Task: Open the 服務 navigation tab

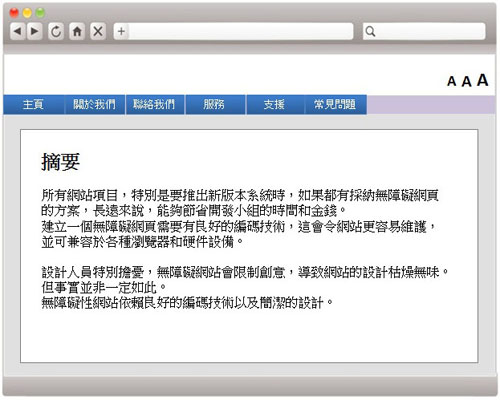Action: pos(215,105)
